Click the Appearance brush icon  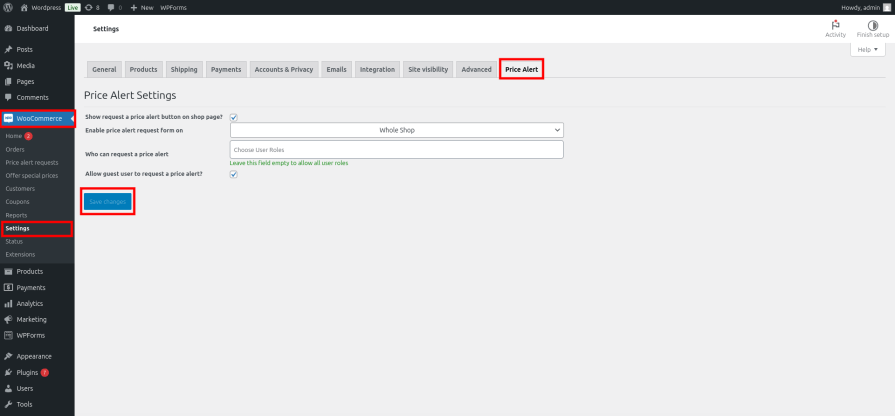(8, 357)
